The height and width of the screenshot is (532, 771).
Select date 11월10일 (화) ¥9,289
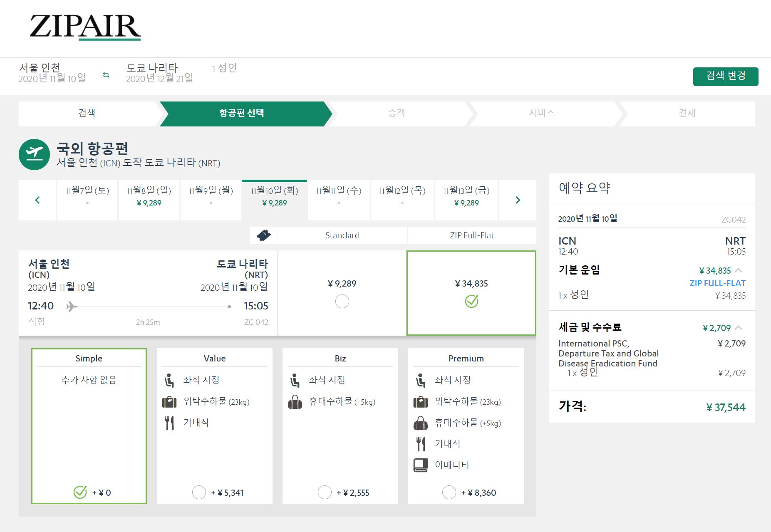tap(275, 200)
